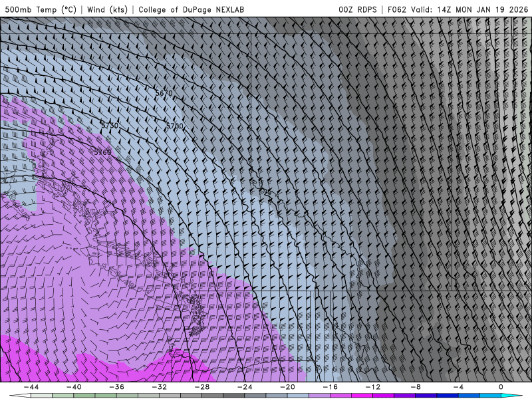Click the 5730 height contour label
Screen dimensions: 532x399
[110, 126]
